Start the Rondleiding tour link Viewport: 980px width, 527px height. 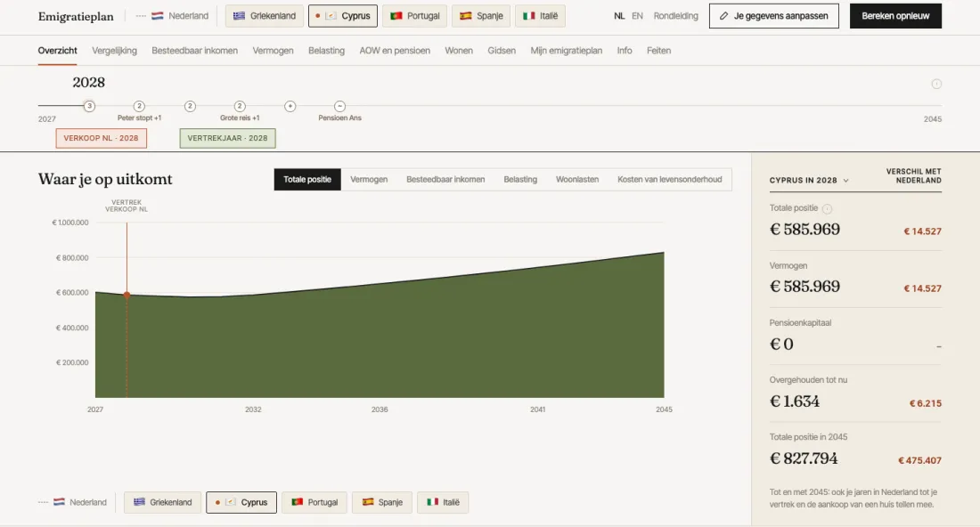[x=675, y=16]
